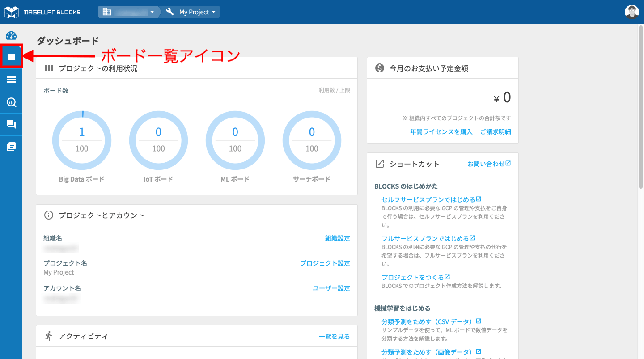
Task: Click the Magellan Blocks logo
Action: point(42,12)
